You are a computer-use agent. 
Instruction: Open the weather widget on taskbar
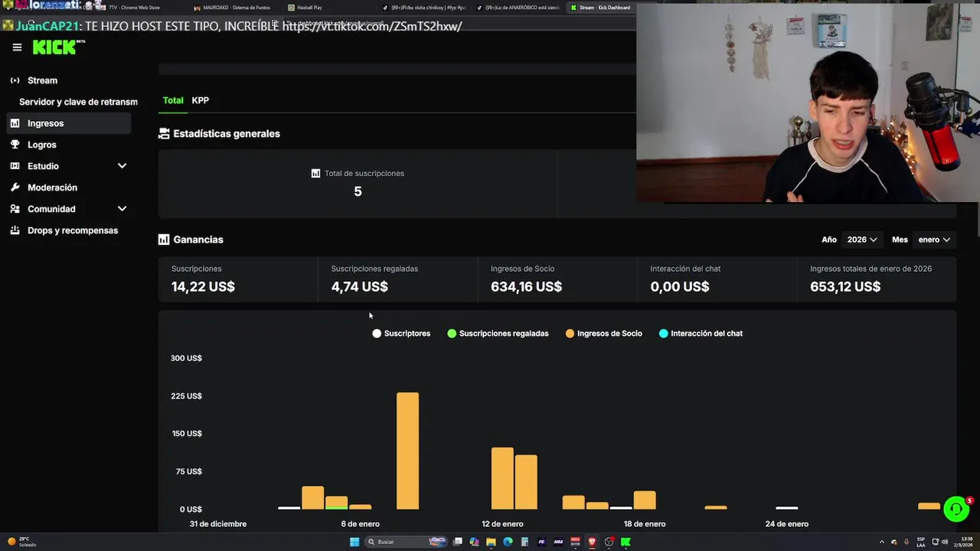pos(21,542)
